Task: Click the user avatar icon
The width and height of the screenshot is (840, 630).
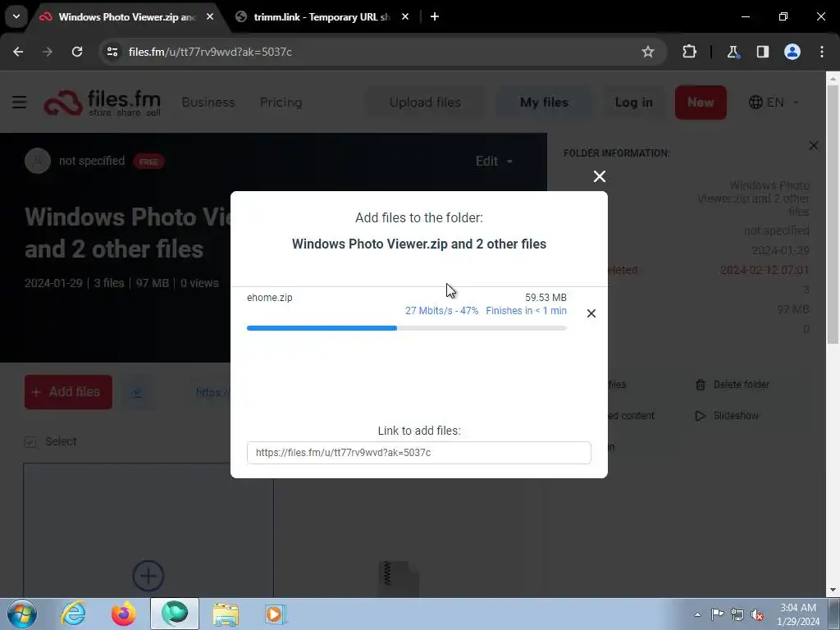Action: pos(38,161)
